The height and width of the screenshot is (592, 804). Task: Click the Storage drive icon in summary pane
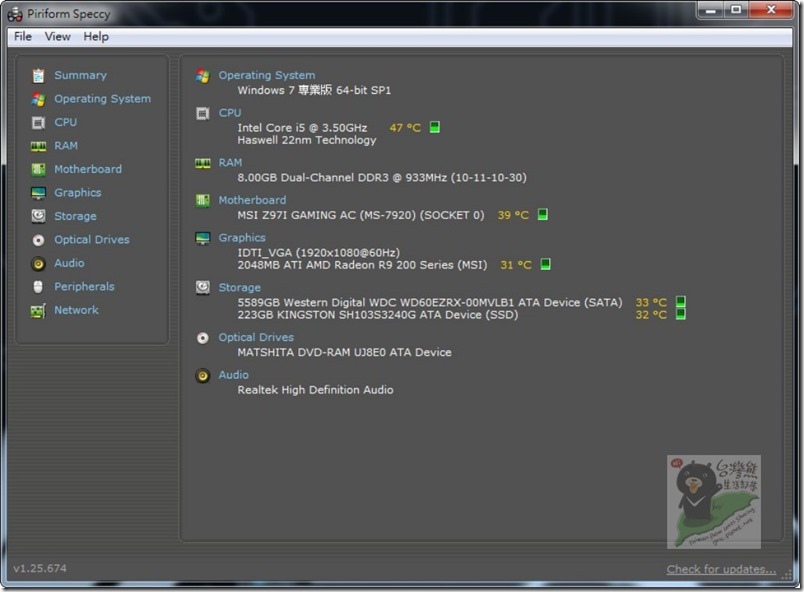pos(203,288)
